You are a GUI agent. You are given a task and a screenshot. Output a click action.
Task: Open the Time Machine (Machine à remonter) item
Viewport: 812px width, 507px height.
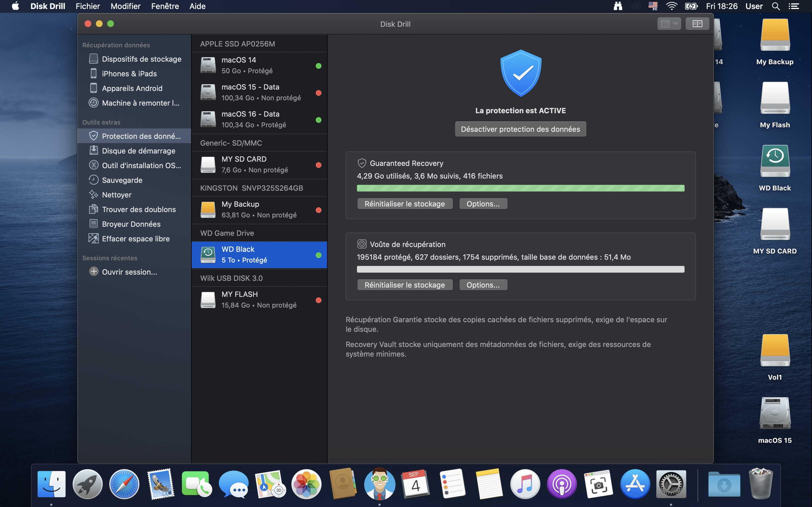pos(140,103)
